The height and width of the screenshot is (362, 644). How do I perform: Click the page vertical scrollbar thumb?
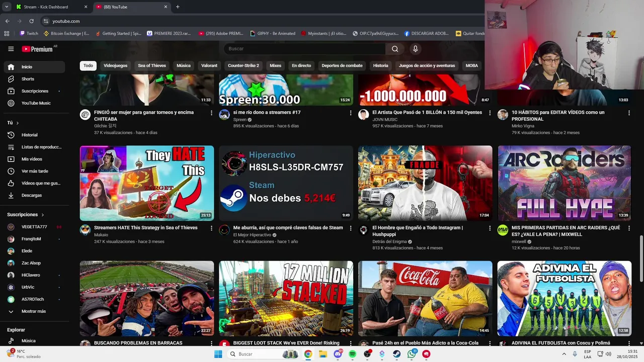641,259
